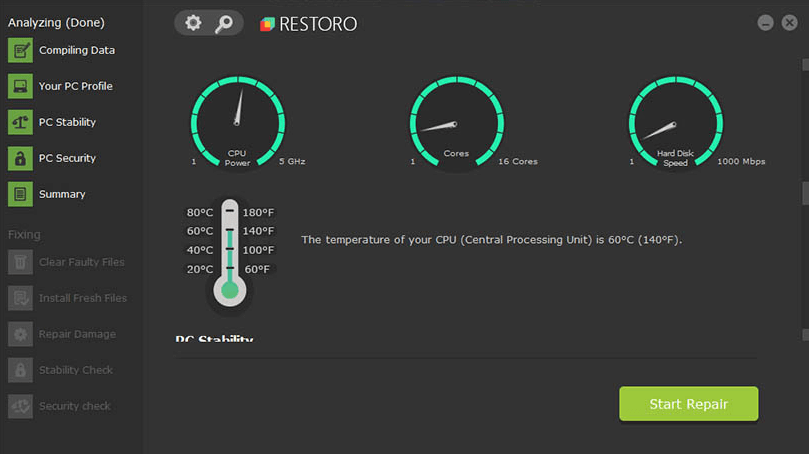Image resolution: width=809 pixels, height=454 pixels.
Task: Open settings via the gear icon
Action: click(x=193, y=23)
